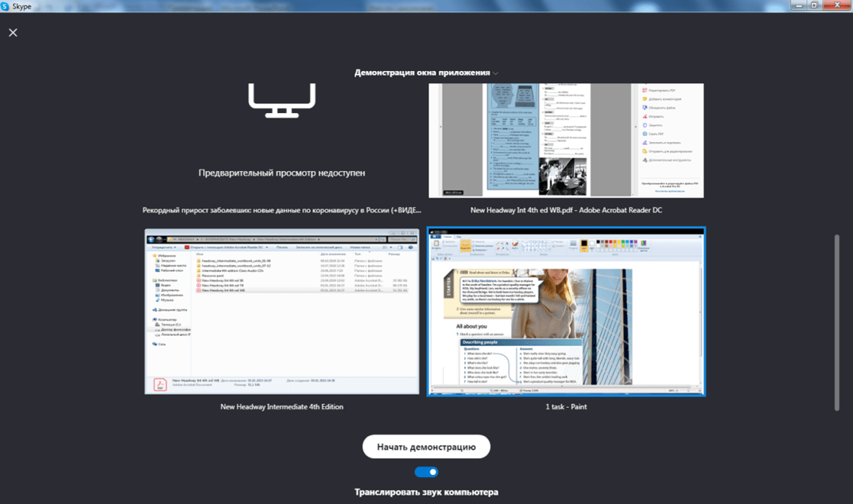
Task: Select the New Headway Intermediate folder window thumbnail
Action: coord(282,312)
